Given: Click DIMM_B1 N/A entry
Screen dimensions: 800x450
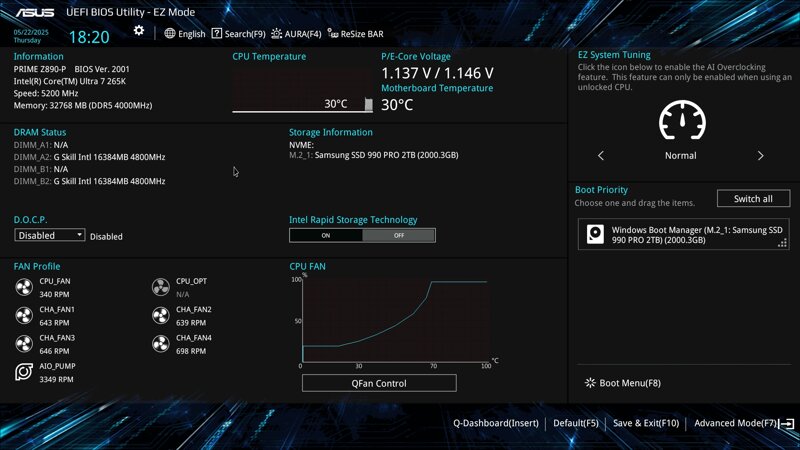Looking at the screenshot, I should (x=41, y=169).
